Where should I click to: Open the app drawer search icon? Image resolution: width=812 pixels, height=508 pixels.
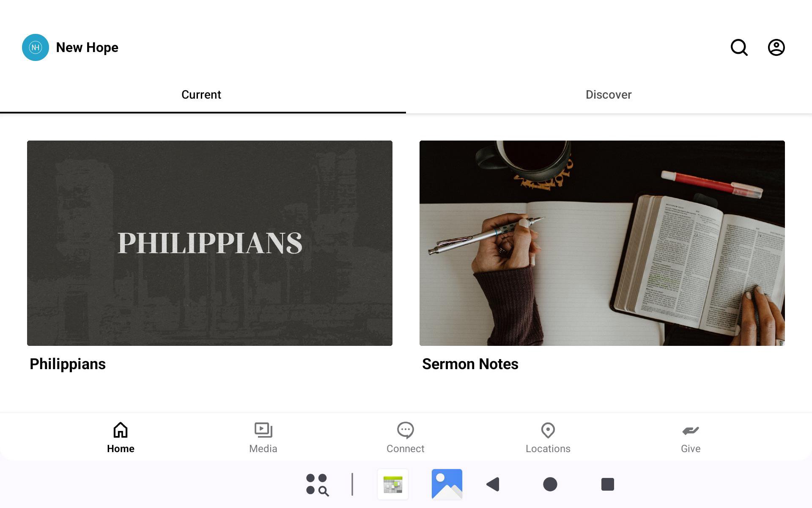click(x=317, y=484)
